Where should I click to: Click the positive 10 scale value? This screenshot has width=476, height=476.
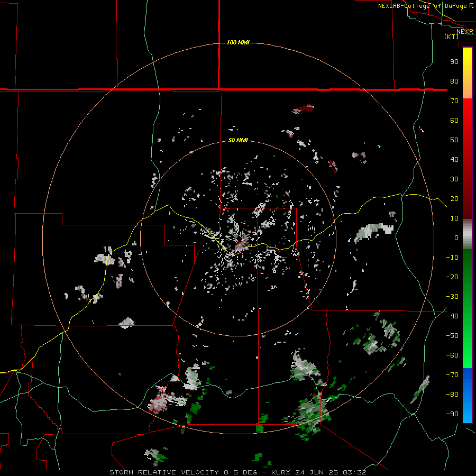point(454,218)
